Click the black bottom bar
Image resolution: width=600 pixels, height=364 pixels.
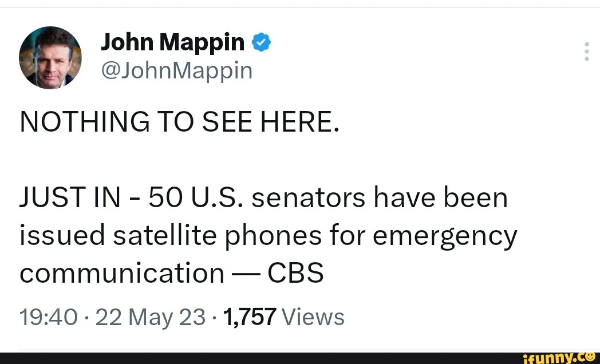(300, 358)
